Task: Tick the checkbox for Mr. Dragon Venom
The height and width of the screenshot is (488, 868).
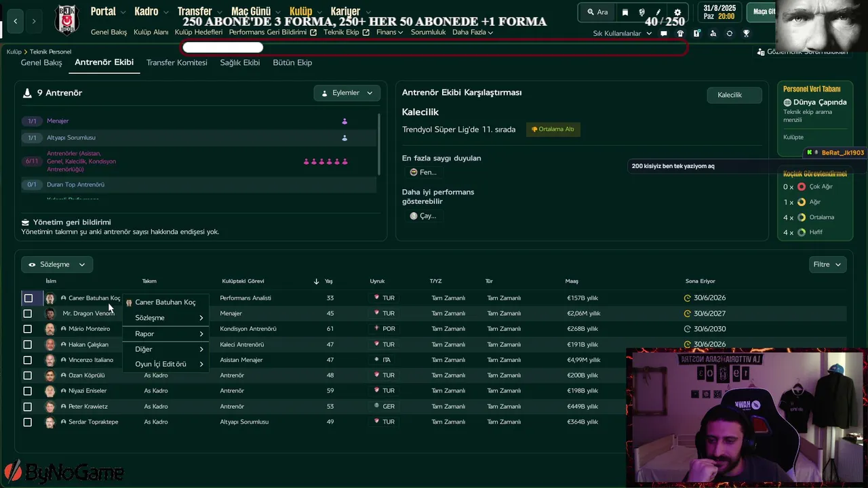Action: 28,314
